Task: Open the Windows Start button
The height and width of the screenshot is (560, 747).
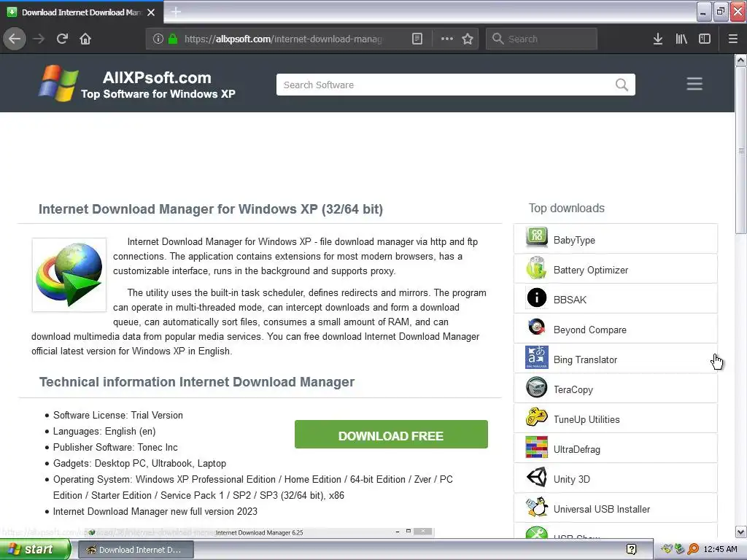Action: tap(35, 550)
